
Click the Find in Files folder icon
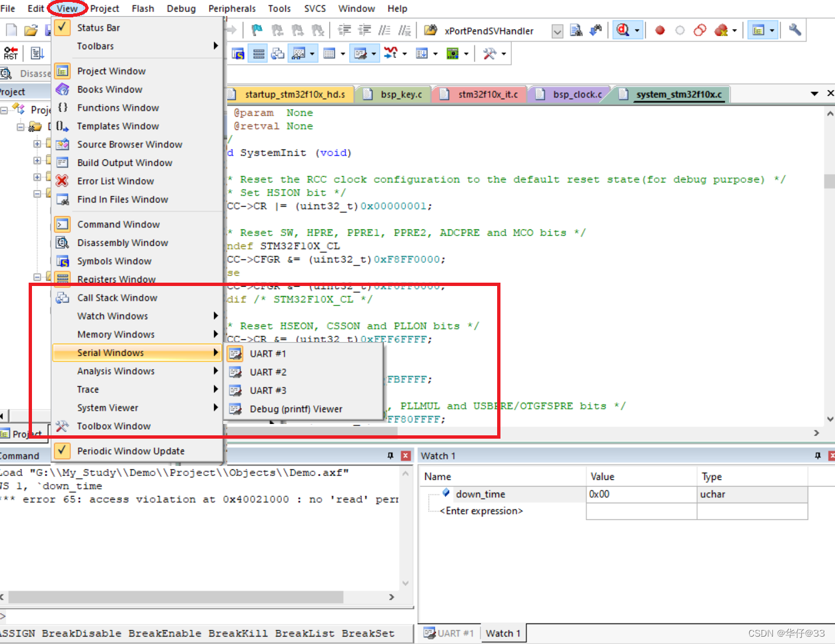[430, 30]
